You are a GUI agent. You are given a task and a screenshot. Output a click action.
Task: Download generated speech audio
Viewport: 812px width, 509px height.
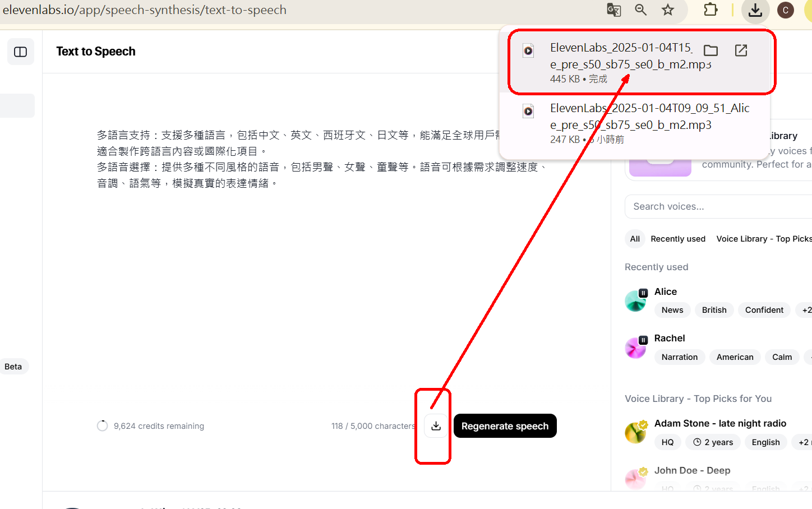(x=436, y=426)
